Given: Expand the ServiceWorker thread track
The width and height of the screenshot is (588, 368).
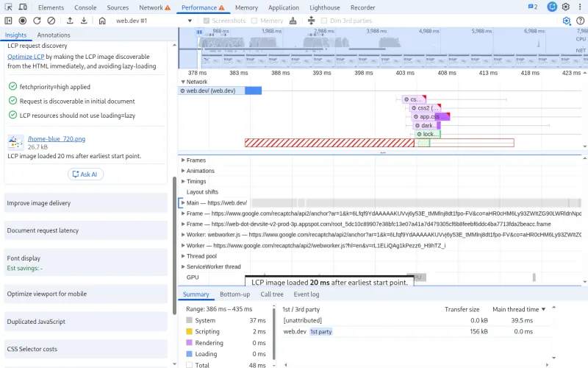Looking at the screenshot, I should click(183, 266).
